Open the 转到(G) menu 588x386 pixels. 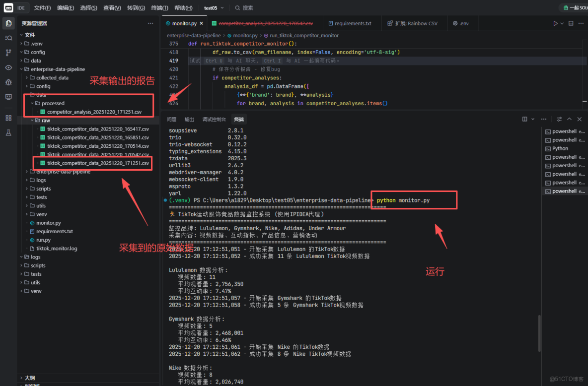(136, 7)
